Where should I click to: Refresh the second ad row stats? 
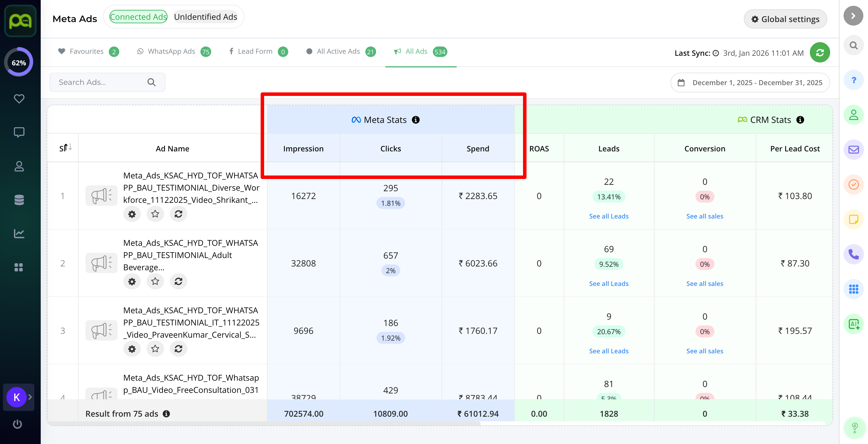[x=178, y=281]
